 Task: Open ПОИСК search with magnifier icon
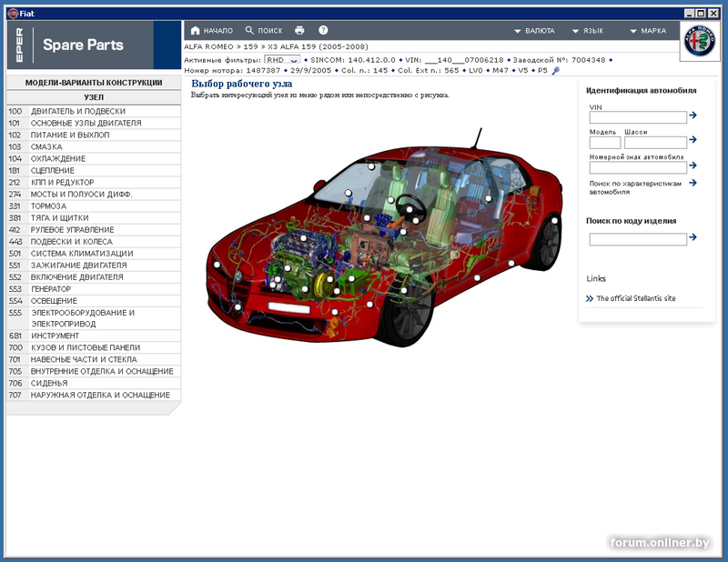point(250,31)
